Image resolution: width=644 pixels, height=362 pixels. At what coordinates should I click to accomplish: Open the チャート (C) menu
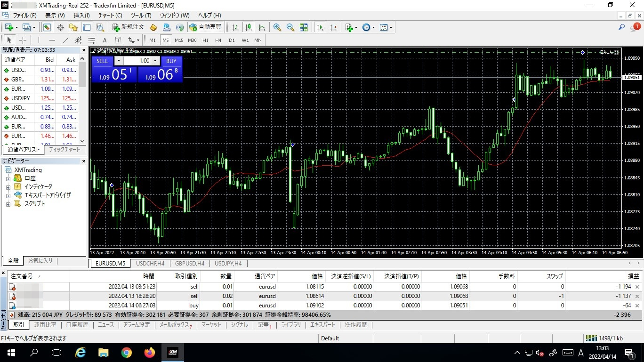click(110, 16)
